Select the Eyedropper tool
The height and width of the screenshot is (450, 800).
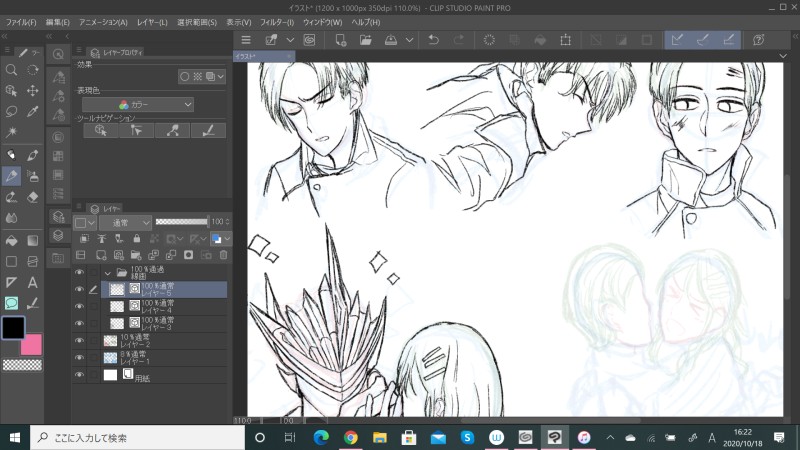pyautogui.click(x=33, y=112)
